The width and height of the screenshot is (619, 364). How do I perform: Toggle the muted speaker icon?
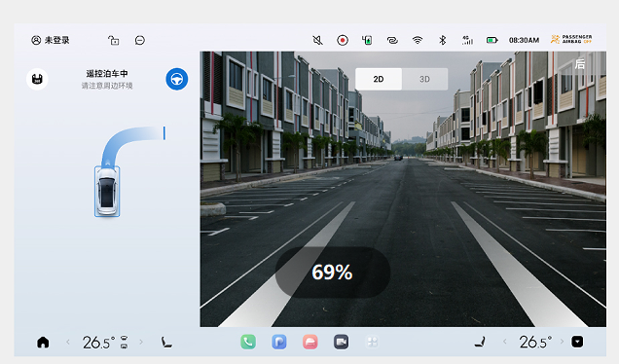click(x=318, y=40)
